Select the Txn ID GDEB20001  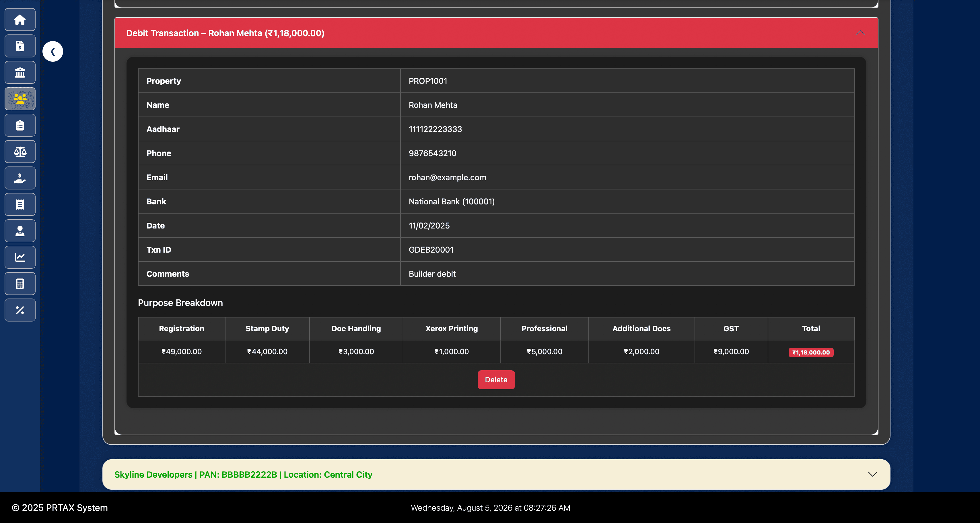point(431,250)
